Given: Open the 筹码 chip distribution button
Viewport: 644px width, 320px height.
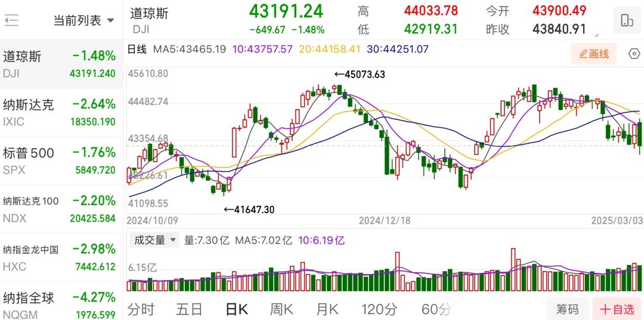Looking at the screenshot, I should tap(567, 309).
